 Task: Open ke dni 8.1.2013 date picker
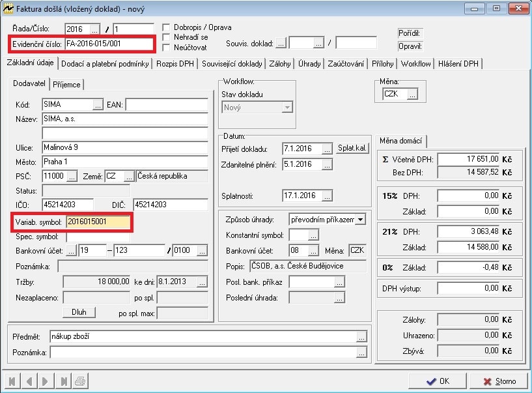pos(203,282)
